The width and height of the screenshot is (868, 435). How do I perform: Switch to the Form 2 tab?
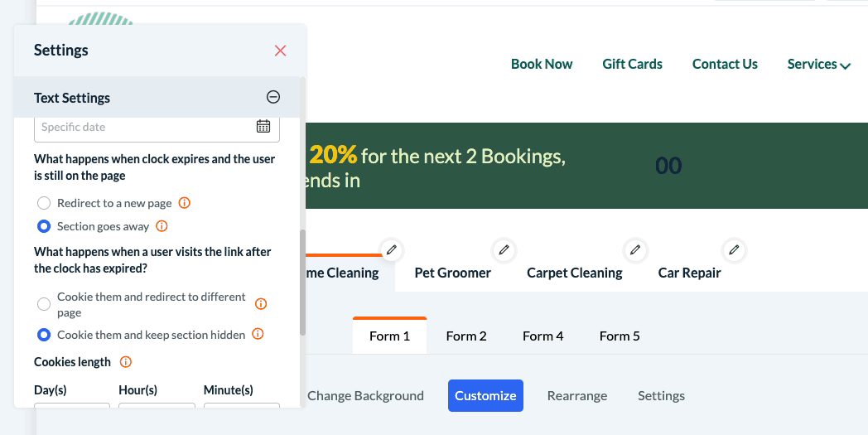pyautogui.click(x=466, y=336)
